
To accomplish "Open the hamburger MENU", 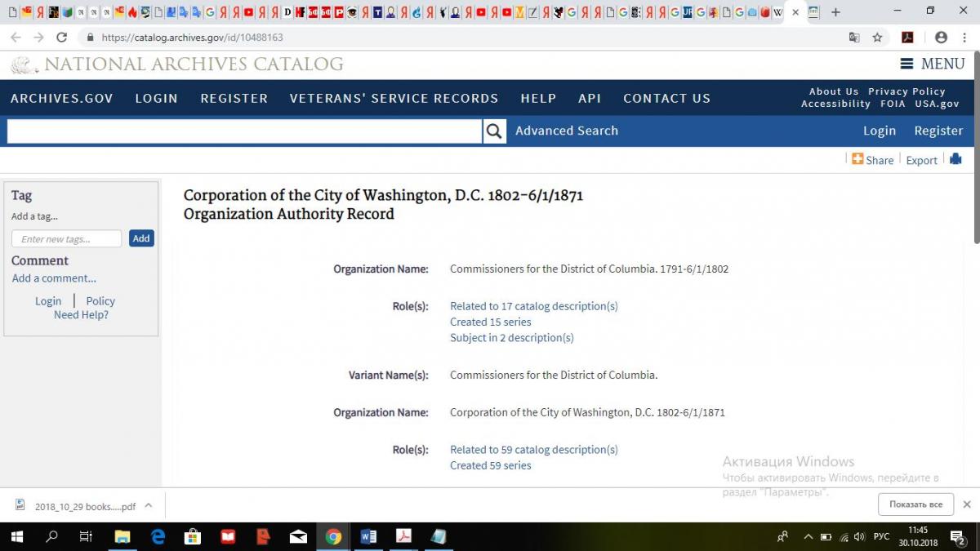I will pos(933,64).
